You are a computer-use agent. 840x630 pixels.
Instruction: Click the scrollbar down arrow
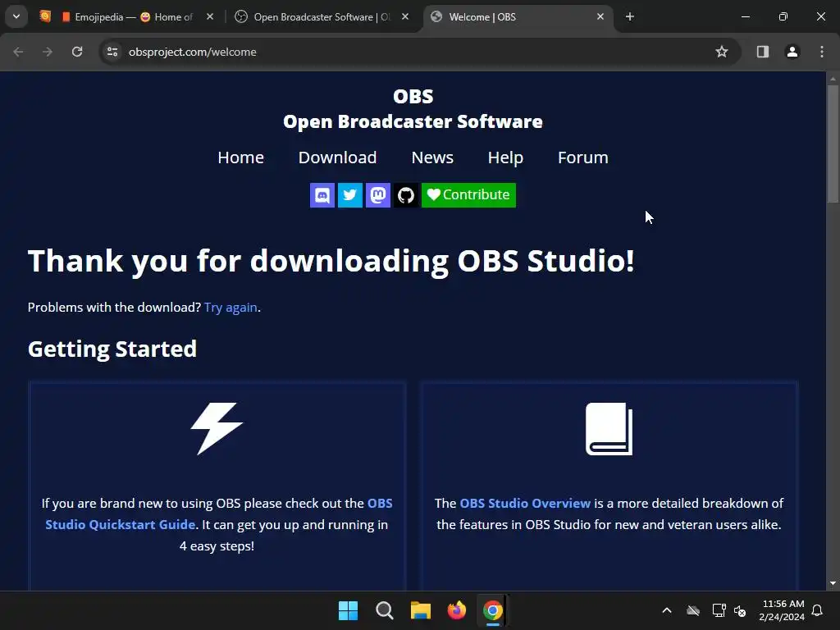833,583
